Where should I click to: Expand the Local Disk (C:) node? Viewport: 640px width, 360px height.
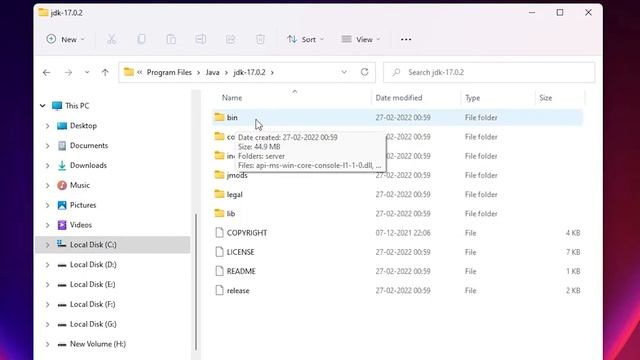(47, 245)
